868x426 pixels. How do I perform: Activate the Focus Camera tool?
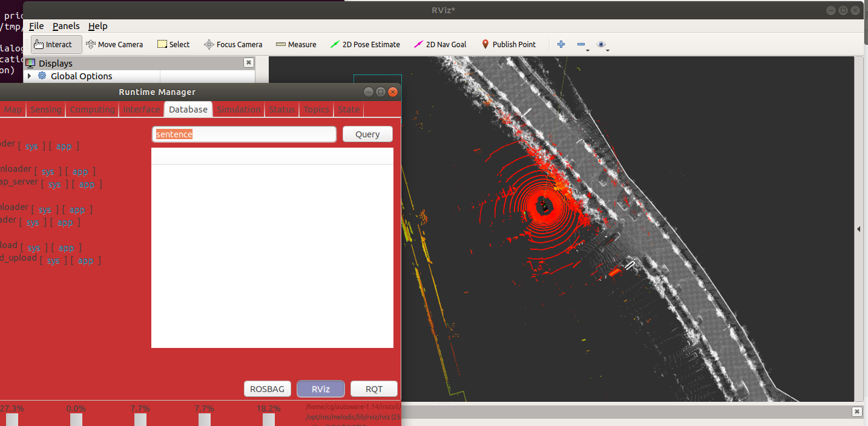click(x=233, y=44)
